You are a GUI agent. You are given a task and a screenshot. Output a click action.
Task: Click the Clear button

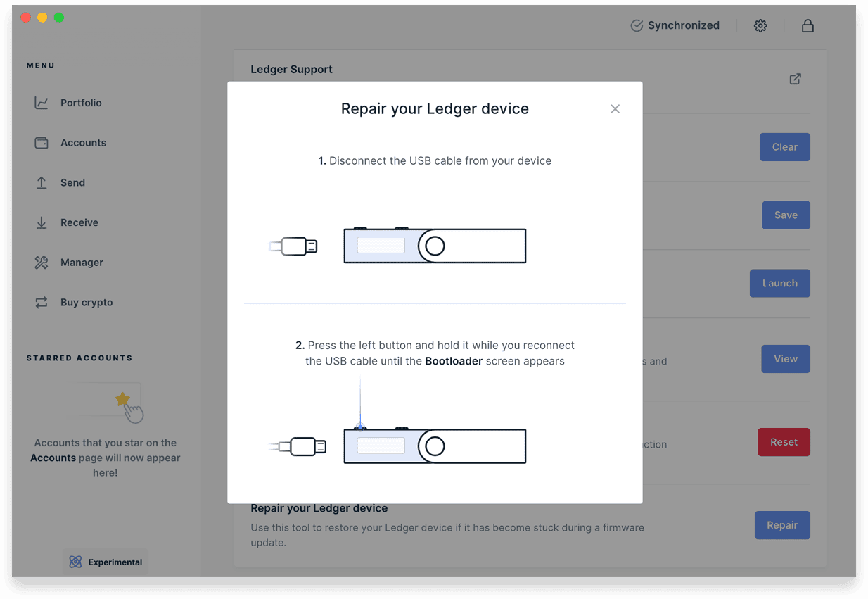784,147
